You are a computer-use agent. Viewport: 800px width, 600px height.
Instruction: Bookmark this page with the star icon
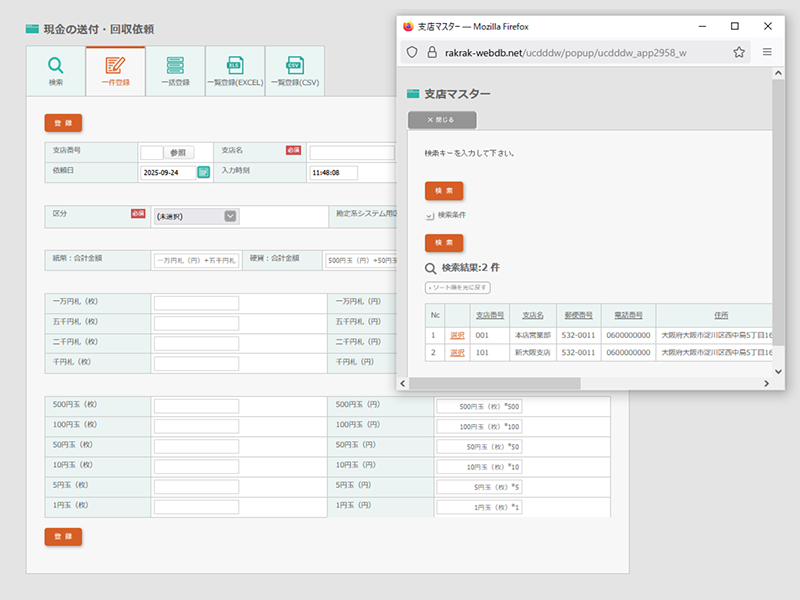(x=739, y=52)
